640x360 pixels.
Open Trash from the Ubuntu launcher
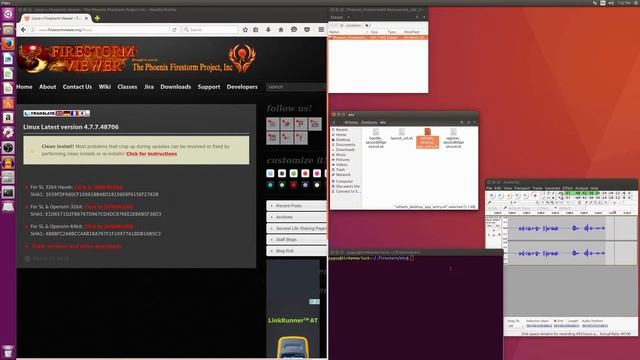click(8, 351)
